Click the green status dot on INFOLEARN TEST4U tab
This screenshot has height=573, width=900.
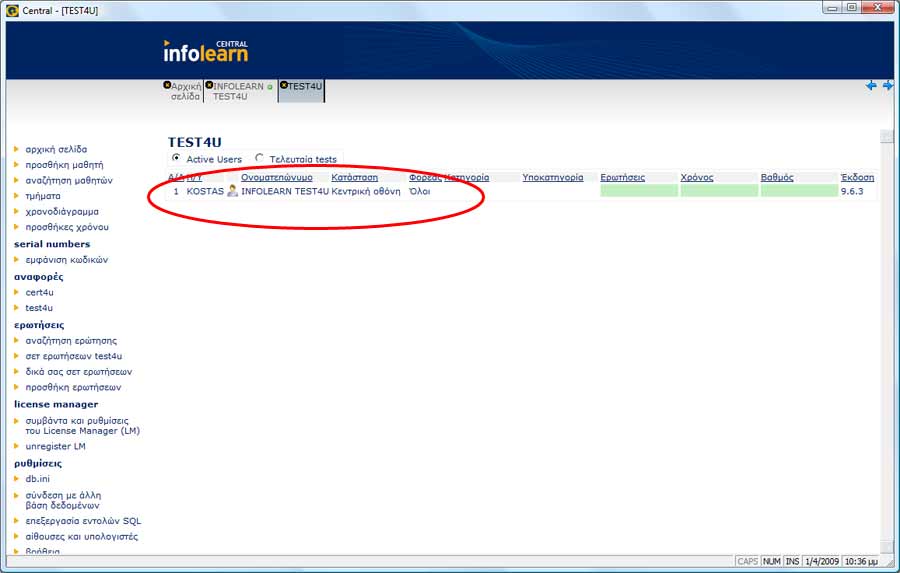[x=270, y=87]
